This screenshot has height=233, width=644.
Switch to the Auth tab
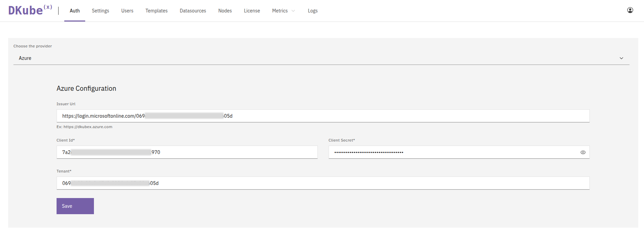pos(74,11)
